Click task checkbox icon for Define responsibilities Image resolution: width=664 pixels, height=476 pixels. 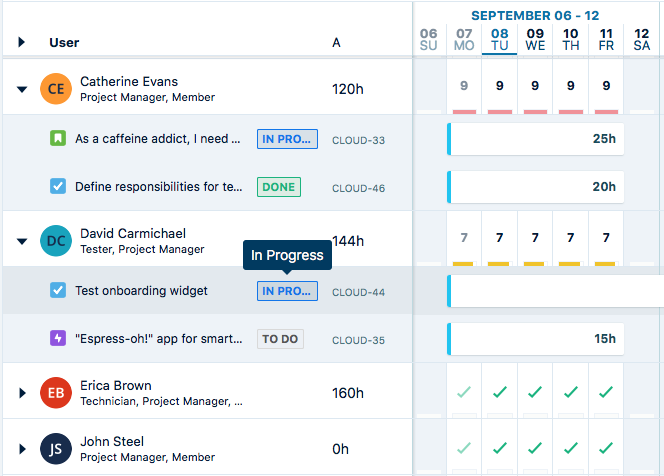tap(58, 187)
